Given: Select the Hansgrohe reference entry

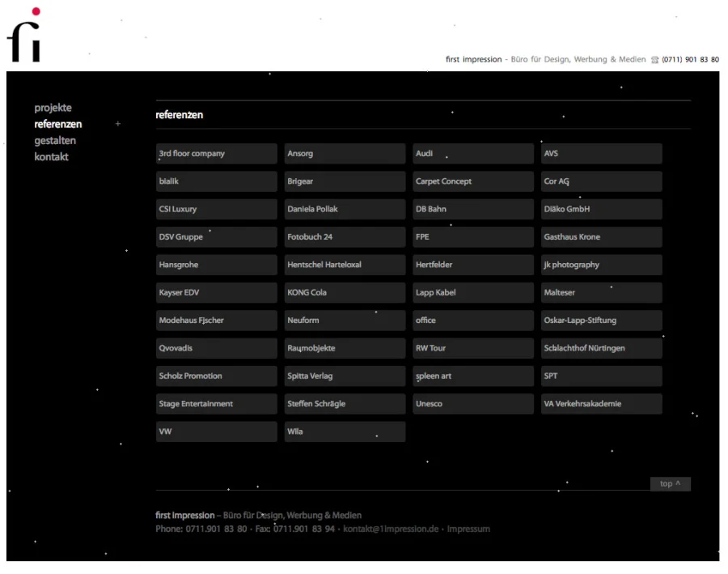Looking at the screenshot, I should click(216, 265).
